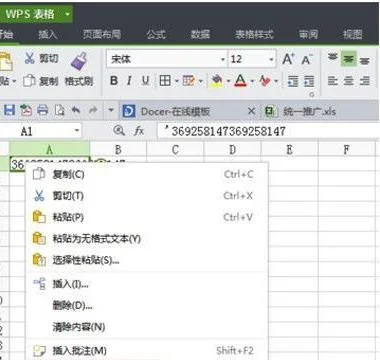Image resolution: width=380 pixels, height=360 pixels.
Task: Select column A header
Action: 49,150
